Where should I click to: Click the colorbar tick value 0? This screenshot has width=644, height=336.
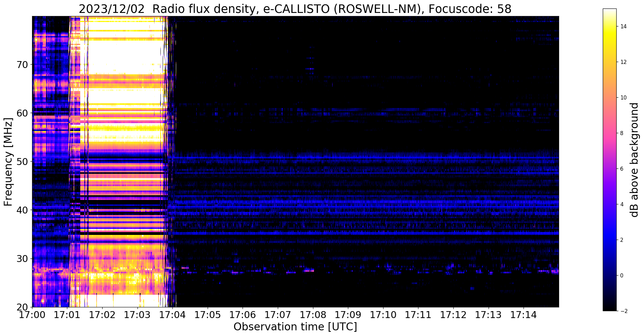point(621,276)
